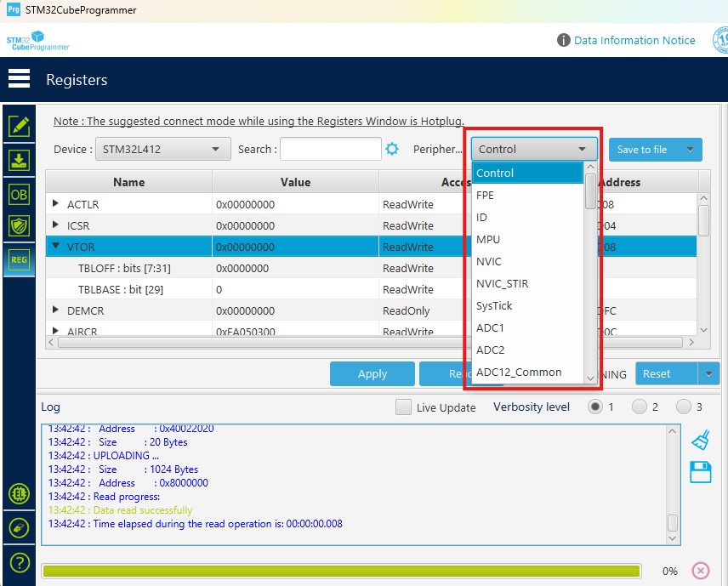Image resolution: width=728 pixels, height=586 pixels.
Task: Select MPU in the peripheral list
Action: [x=527, y=240]
